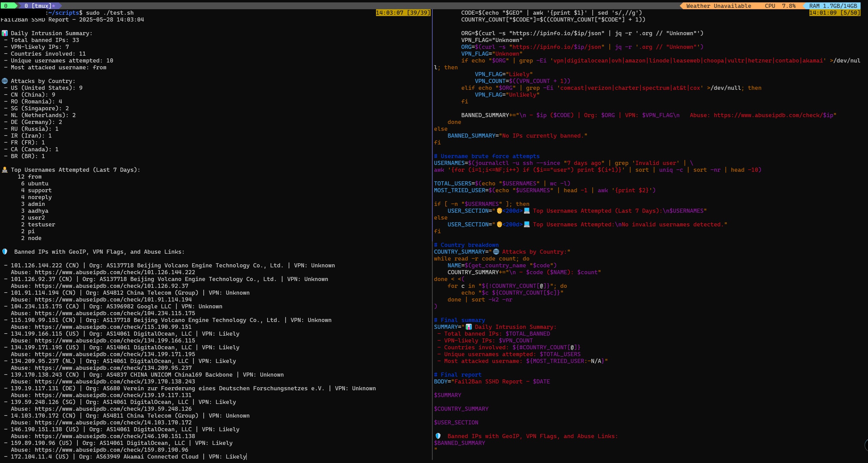The image size is (868, 463).
Task: Click the TOTAL_USERS variable assignment line
Action: (502, 183)
